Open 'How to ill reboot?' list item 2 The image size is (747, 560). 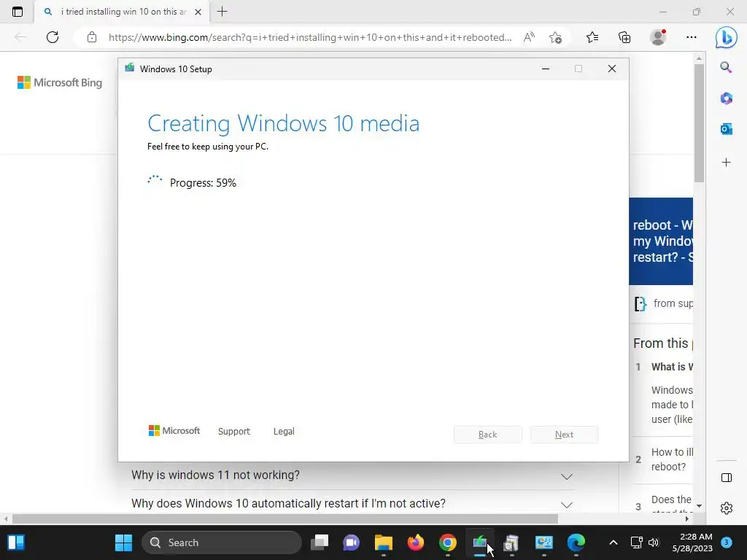pyautogui.click(x=672, y=459)
